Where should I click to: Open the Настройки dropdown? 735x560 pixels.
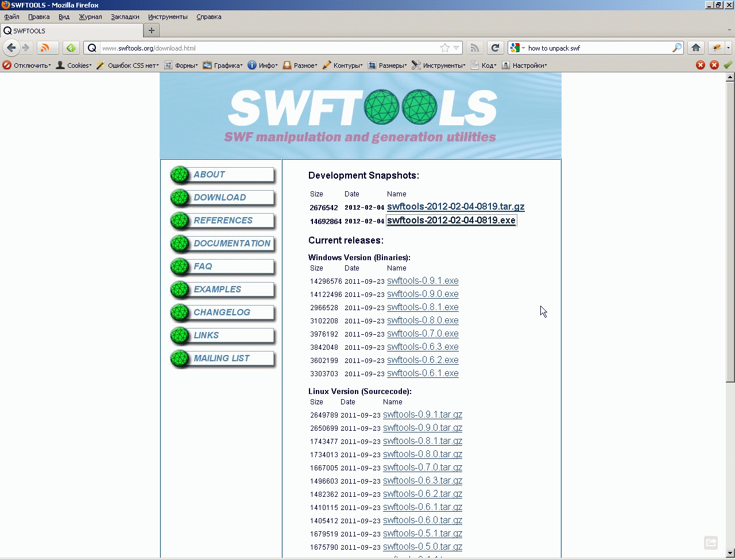524,65
